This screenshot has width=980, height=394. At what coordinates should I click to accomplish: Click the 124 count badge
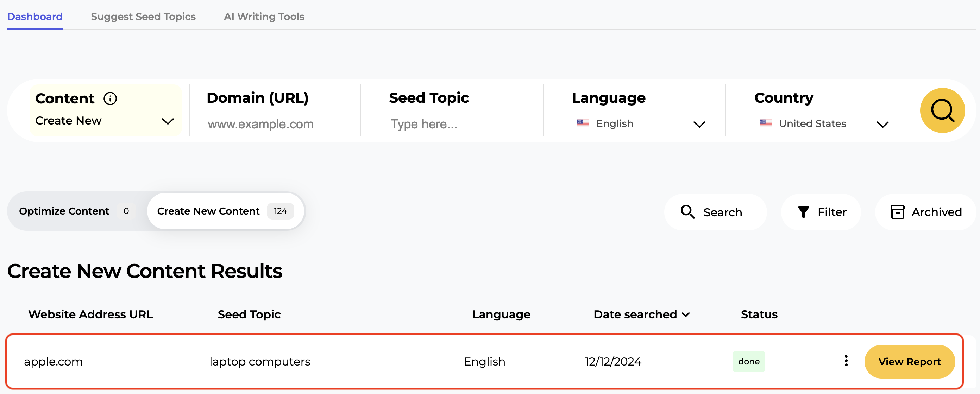click(280, 211)
